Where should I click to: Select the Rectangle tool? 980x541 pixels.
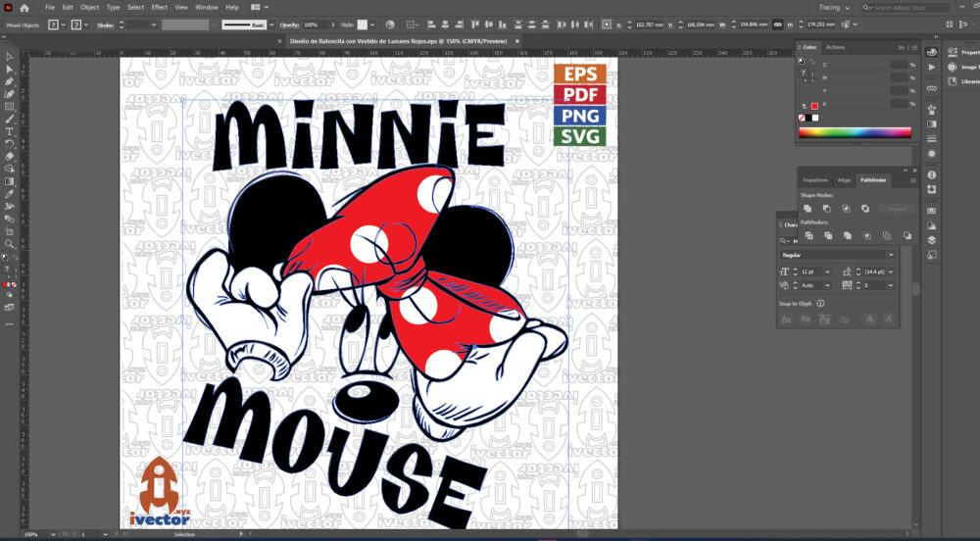coord(10,107)
